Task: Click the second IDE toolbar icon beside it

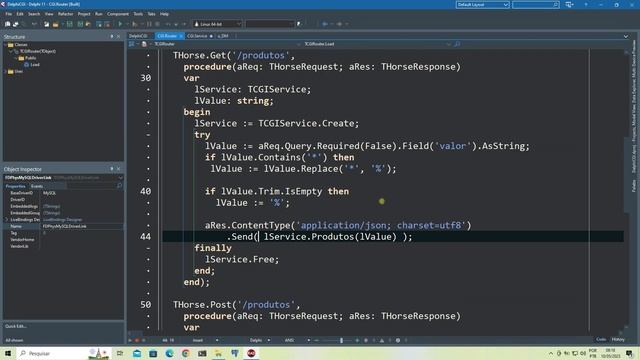Action: click(x=16, y=24)
